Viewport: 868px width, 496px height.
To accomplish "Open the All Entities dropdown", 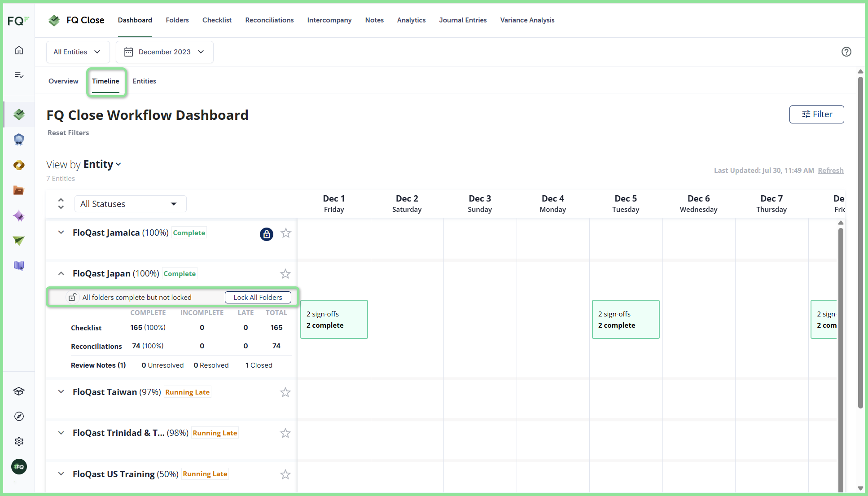I will 78,52.
